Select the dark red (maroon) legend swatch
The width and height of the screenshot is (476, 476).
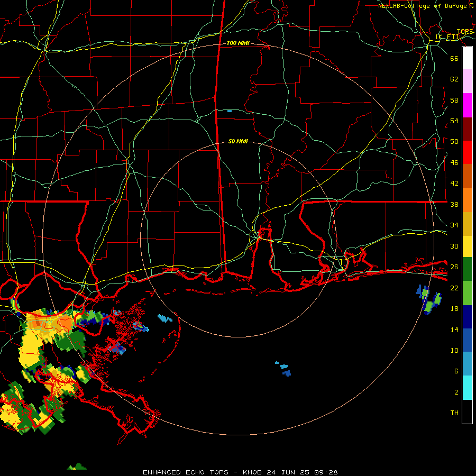coord(467,129)
